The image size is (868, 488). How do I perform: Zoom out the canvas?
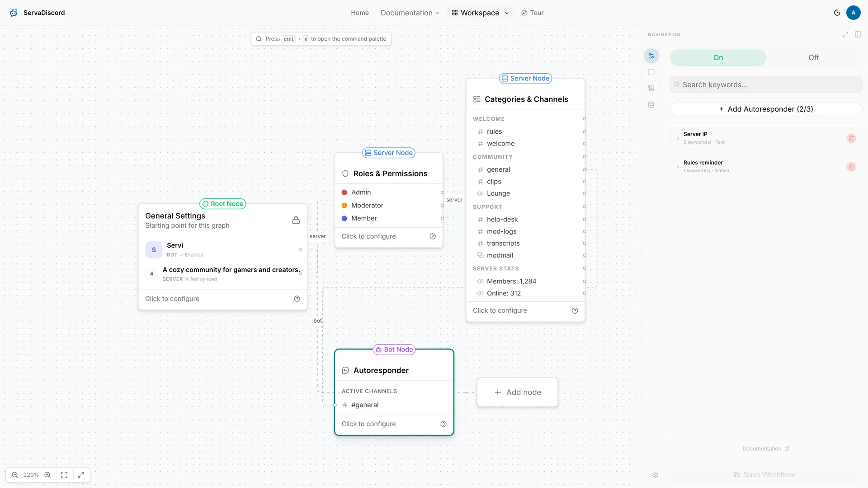[x=15, y=475]
